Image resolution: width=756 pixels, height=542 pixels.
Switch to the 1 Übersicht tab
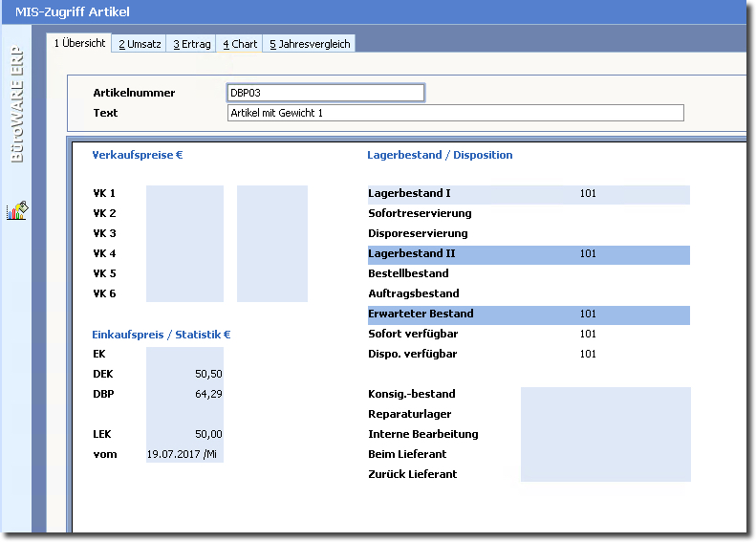click(79, 43)
